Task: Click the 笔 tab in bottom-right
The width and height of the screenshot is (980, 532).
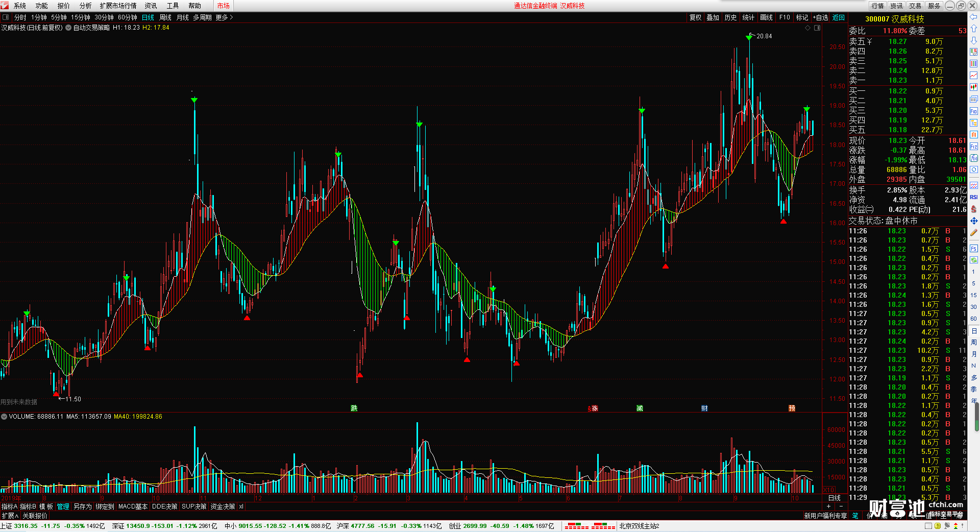Action: pyautogui.click(x=855, y=516)
